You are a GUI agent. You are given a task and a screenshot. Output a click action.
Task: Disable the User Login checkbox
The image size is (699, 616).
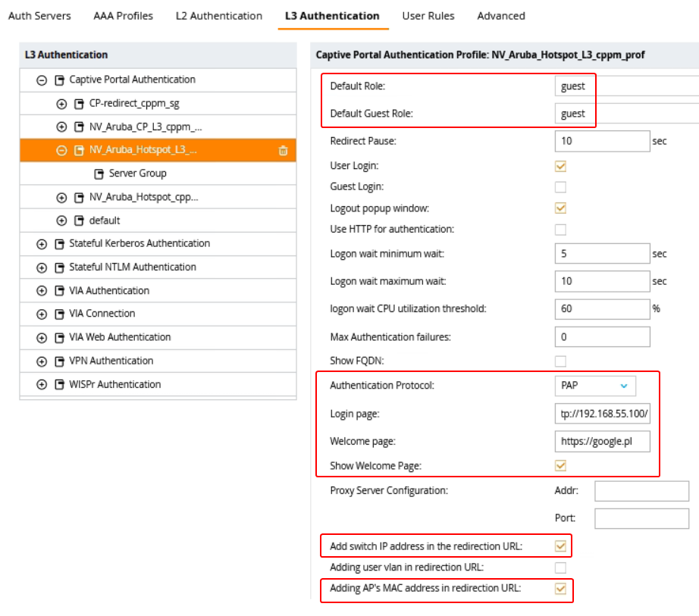561,166
